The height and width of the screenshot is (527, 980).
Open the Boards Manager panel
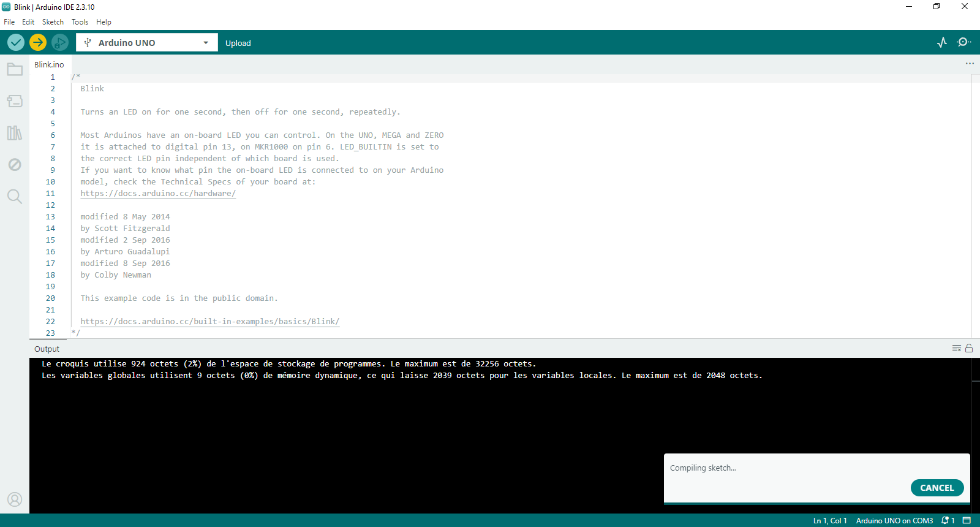point(15,101)
